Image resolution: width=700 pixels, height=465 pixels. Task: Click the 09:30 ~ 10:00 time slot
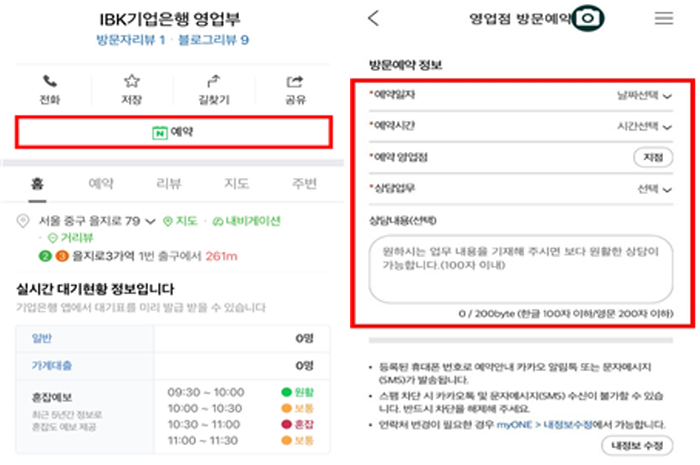click(x=206, y=392)
